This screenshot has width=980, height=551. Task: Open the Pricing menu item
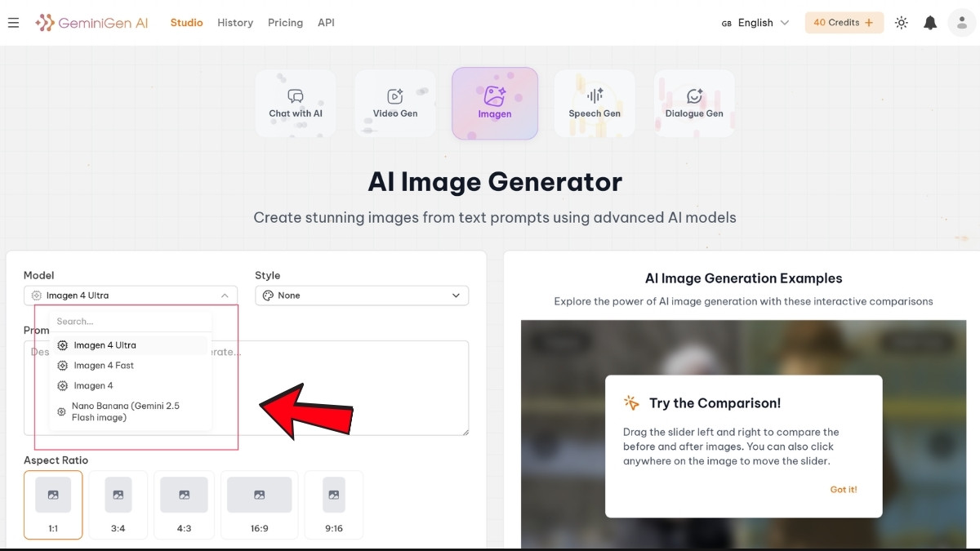coord(285,23)
